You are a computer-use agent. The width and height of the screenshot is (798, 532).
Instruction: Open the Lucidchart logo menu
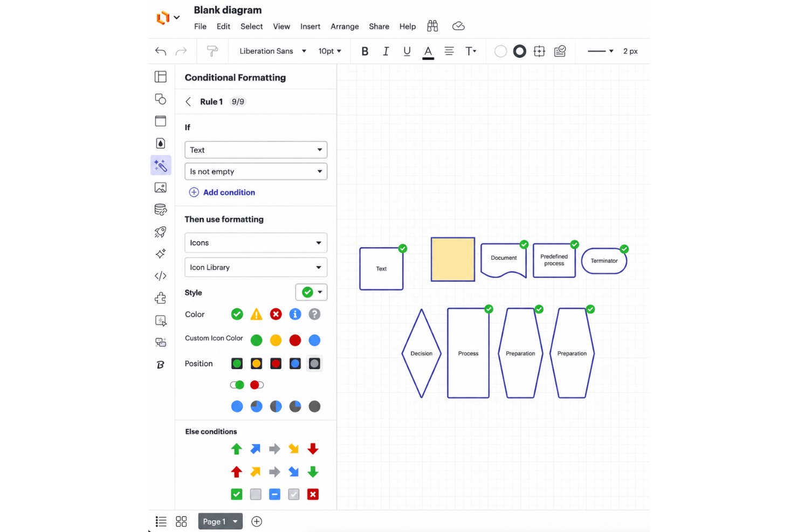(168, 18)
